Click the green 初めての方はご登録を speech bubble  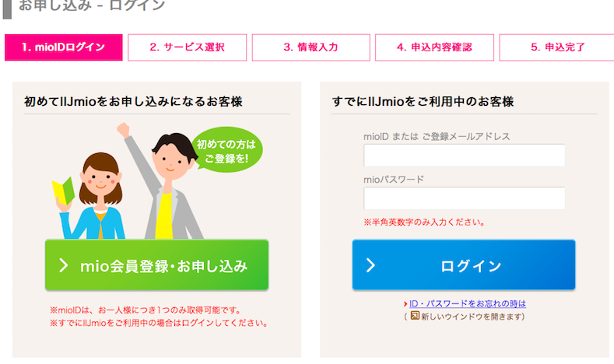pos(226,150)
